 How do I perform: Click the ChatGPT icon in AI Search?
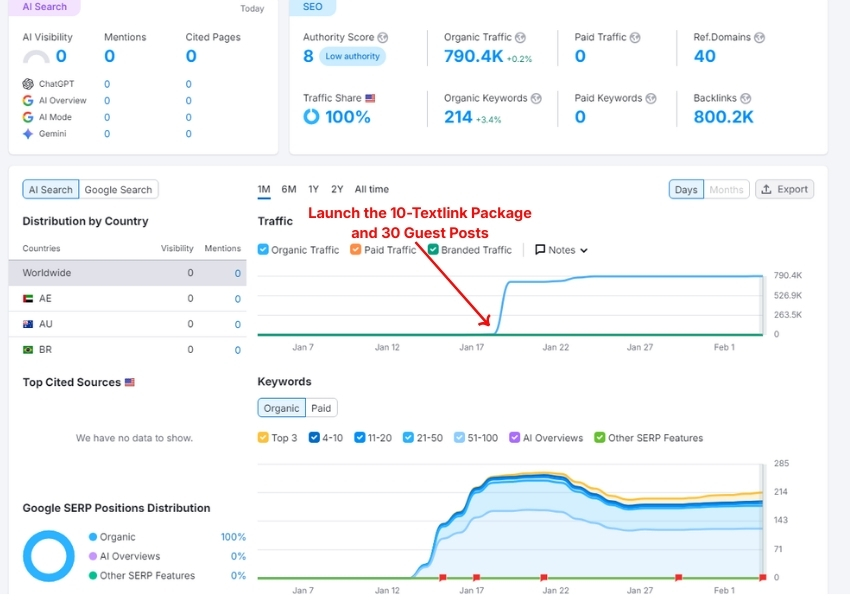28,84
